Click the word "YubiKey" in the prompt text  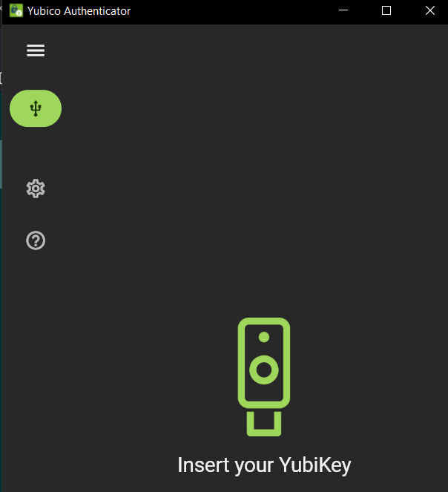315,465
